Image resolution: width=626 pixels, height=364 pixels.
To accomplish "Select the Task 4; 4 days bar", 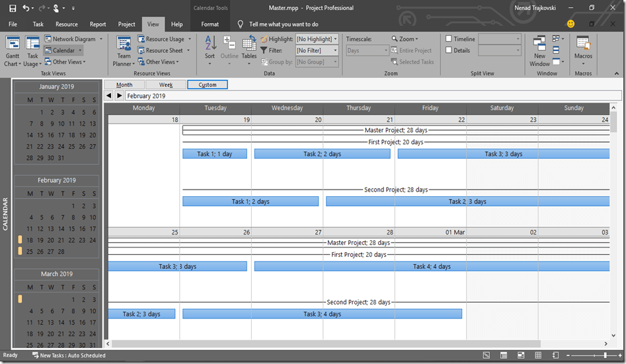I will [432, 266].
